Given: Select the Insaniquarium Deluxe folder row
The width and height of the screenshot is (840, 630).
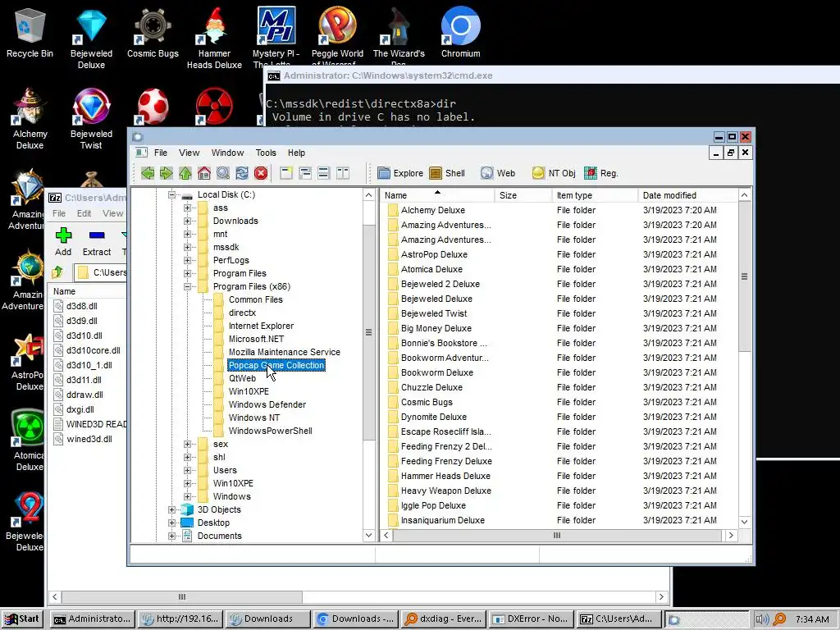Looking at the screenshot, I should [x=559, y=520].
